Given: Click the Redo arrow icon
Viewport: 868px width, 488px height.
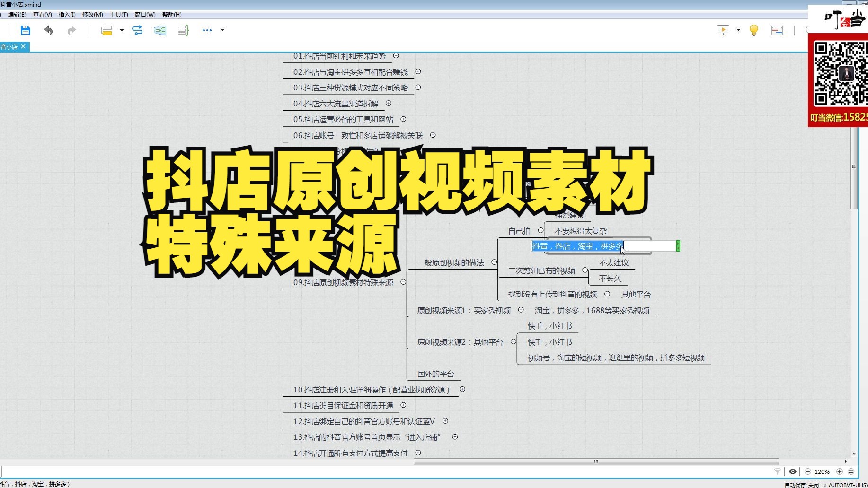Looking at the screenshot, I should 71,30.
